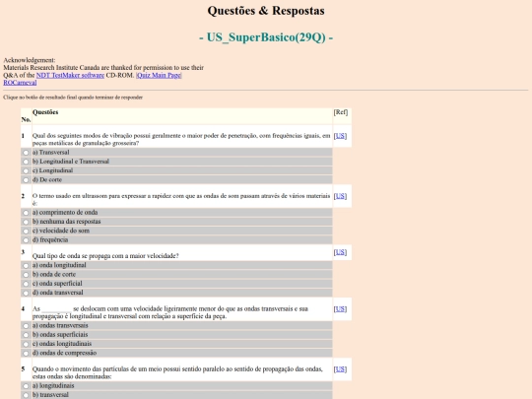Click question 1 text about poder de penetração
Viewport: 532px width, 399px height.
pyautogui.click(x=181, y=139)
